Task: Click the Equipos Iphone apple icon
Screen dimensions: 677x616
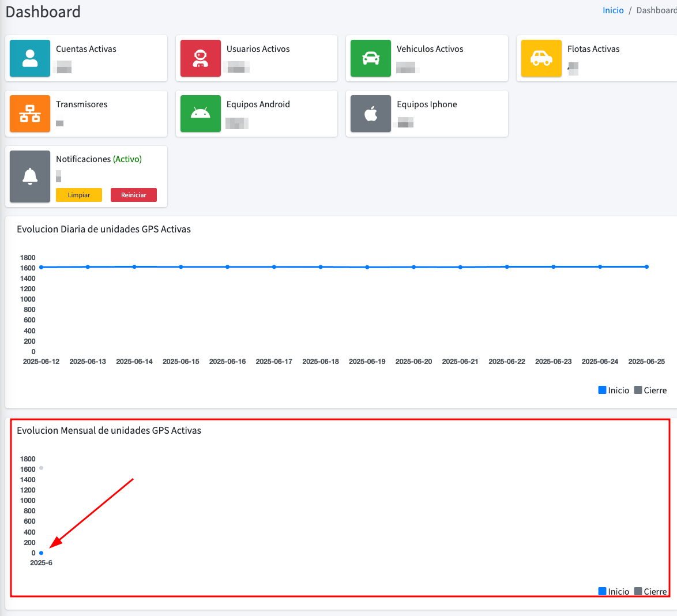Action: 371,114
